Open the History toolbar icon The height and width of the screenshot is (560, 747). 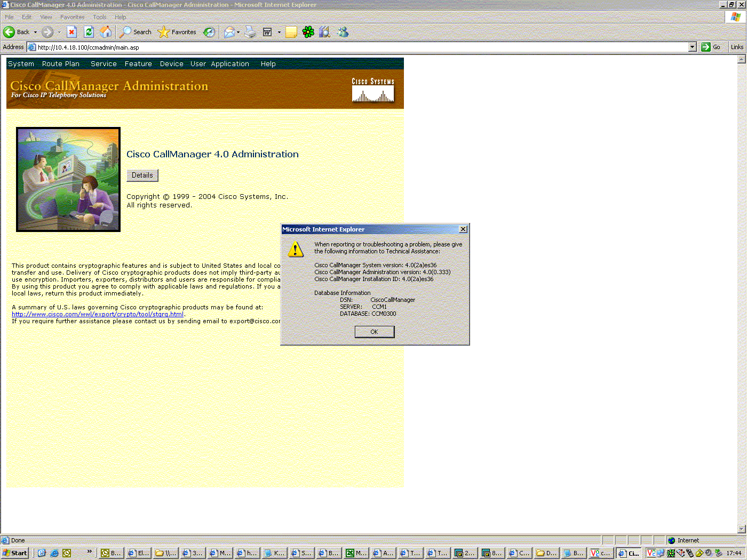point(209,32)
